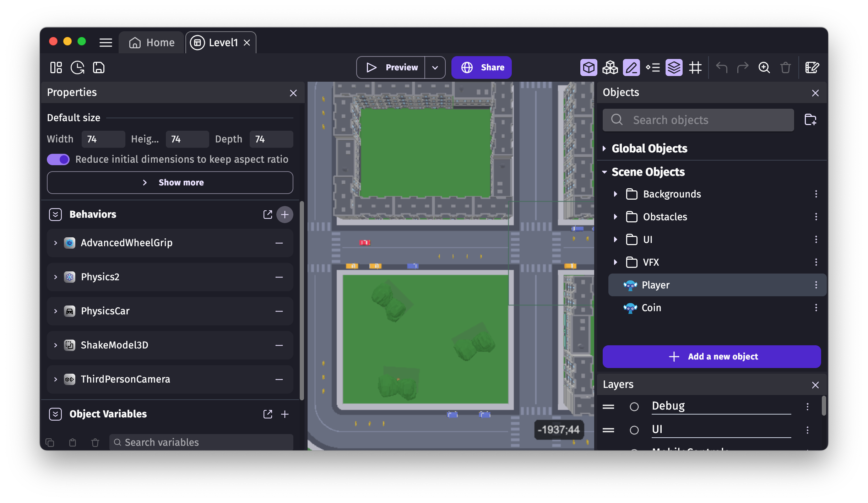The image size is (868, 503).
Task: Click the Home tab
Action: pos(152,43)
